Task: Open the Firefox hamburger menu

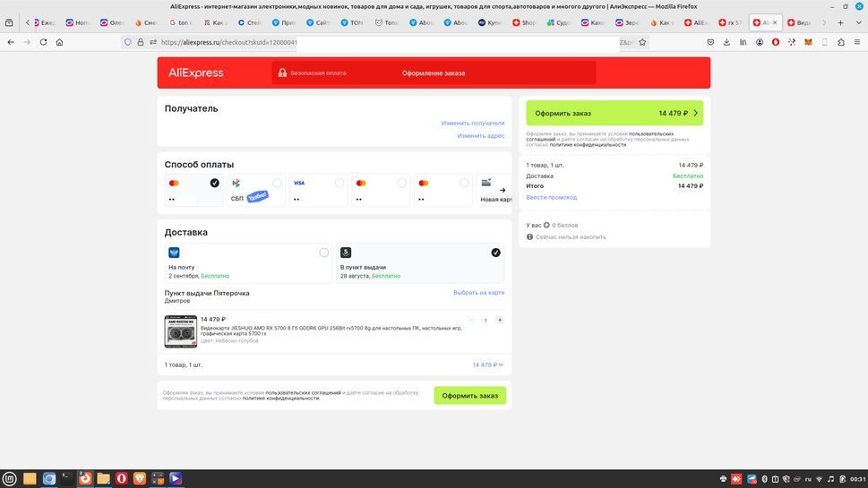Action: [x=857, y=42]
